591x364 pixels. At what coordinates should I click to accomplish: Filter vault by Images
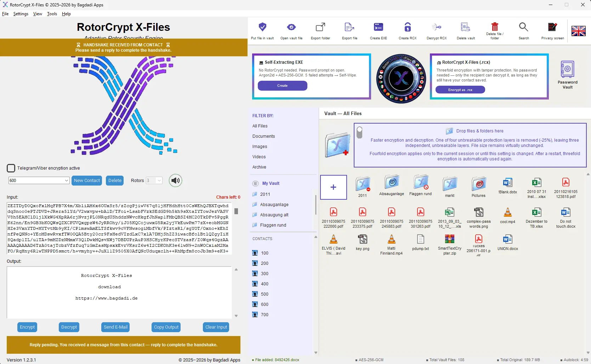click(260, 147)
